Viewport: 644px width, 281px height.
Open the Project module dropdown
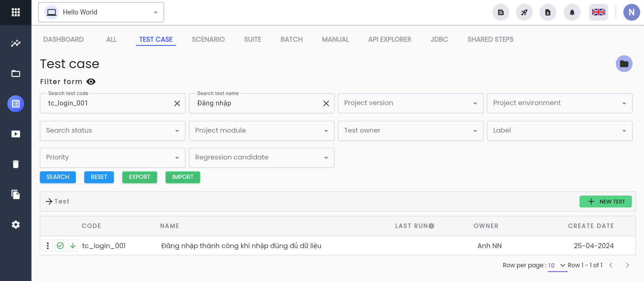click(261, 131)
